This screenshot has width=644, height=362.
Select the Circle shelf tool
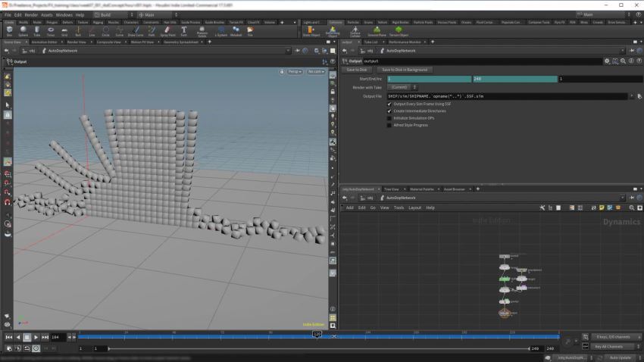[105, 31]
